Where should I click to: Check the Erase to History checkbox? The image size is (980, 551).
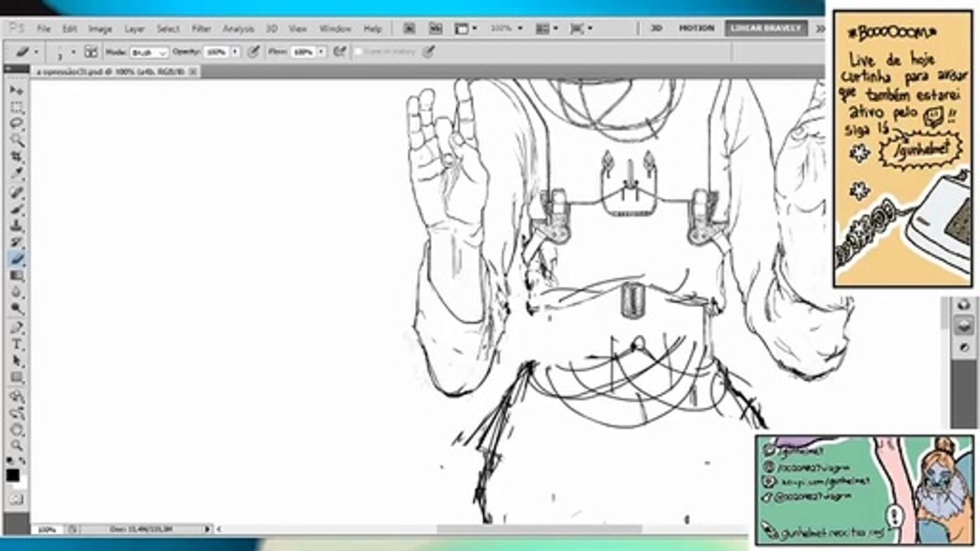[x=358, y=52]
